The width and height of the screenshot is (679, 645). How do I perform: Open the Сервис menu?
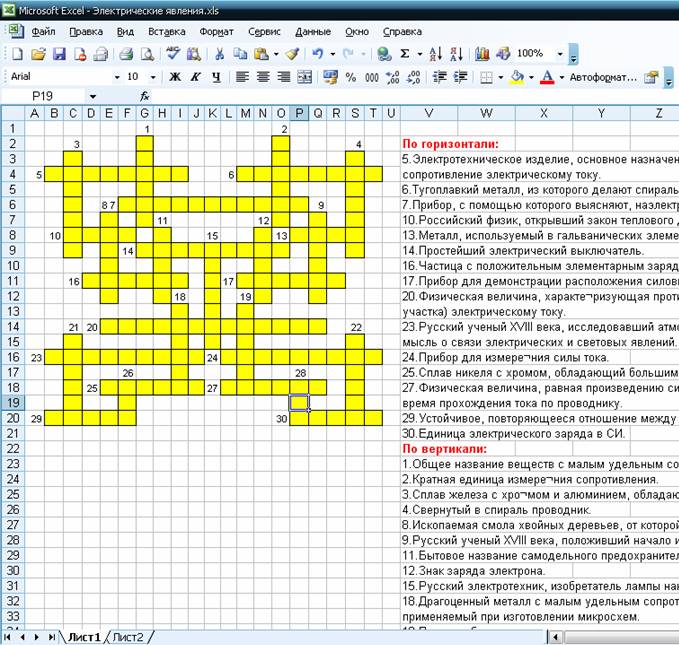point(264,32)
